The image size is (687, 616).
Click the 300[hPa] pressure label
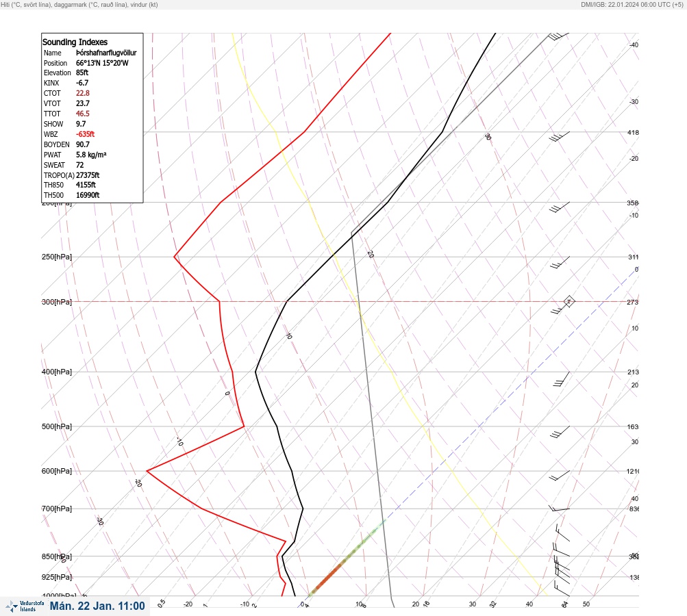(x=57, y=302)
